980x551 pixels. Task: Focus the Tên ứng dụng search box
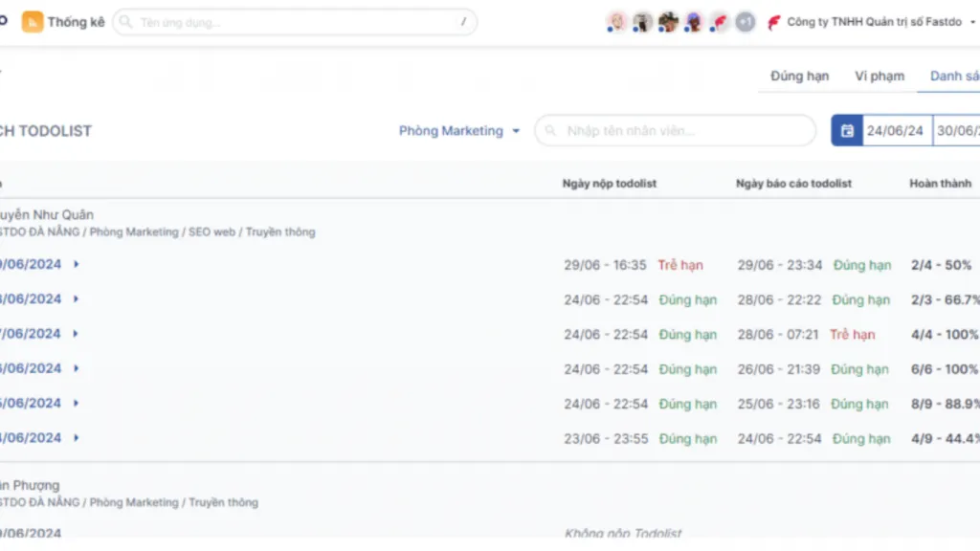tap(295, 22)
